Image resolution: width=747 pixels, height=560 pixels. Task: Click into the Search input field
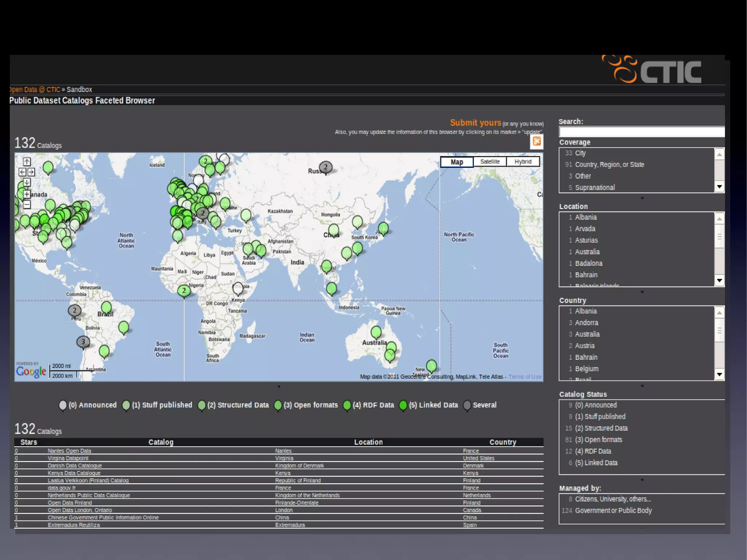(641, 132)
